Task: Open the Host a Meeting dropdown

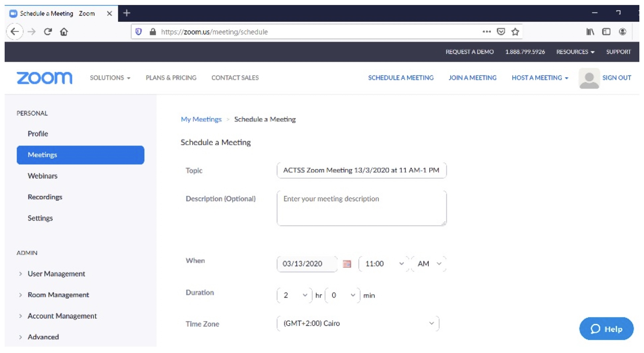Action: click(540, 78)
